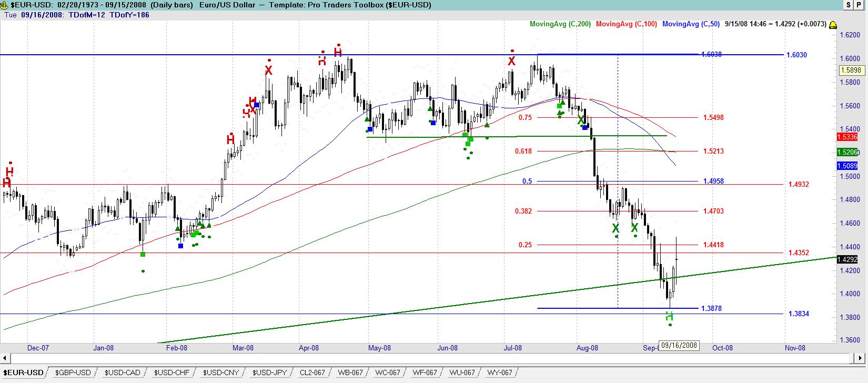Click the Jan-08 label on time axis

tap(103, 348)
